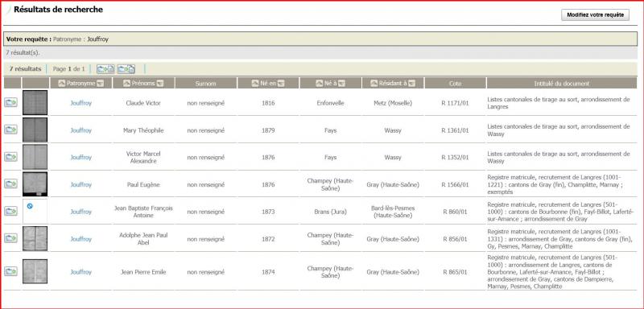Open document thumbnail for Paul Eugène row
The width and height of the screenshot is (644, 309).
coord(35,183)
